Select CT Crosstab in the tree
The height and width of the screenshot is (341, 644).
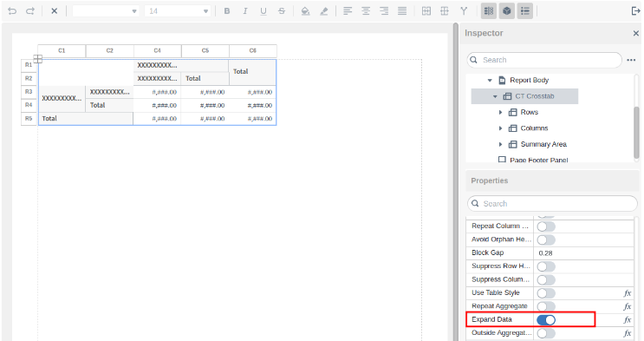point(534,96)
